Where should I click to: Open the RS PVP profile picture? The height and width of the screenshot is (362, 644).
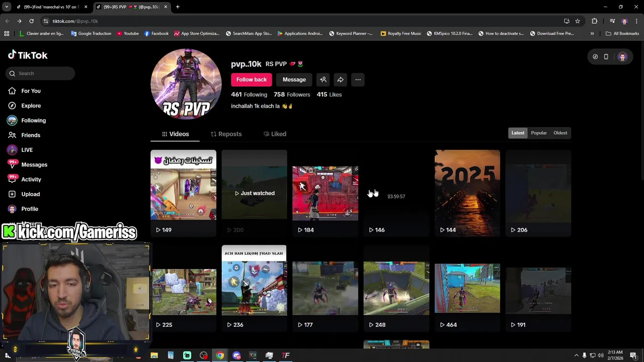[186, 84]
